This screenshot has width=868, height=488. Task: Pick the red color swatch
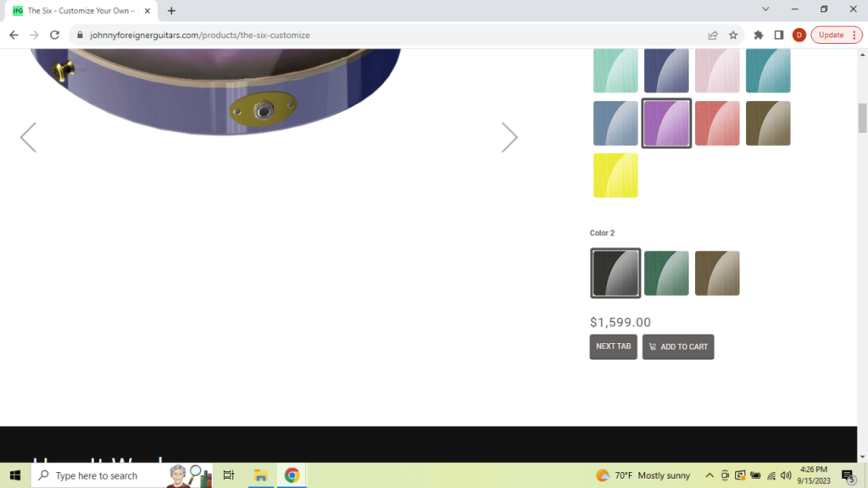click(x=717, y=123)
